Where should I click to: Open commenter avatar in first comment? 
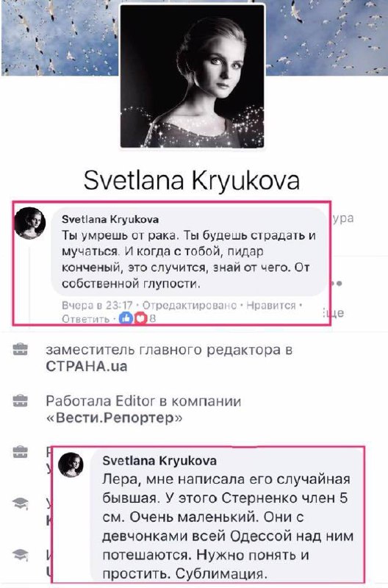coord(30,223)
